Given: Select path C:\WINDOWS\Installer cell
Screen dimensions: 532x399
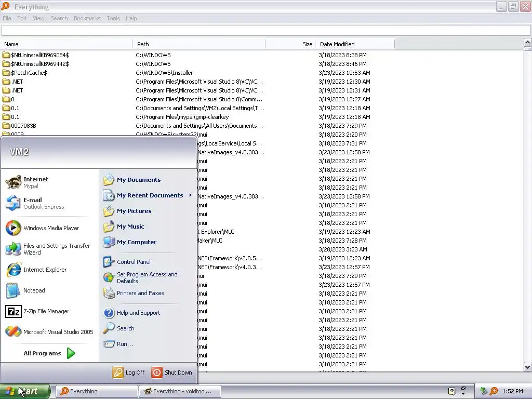Looking at the screenshot, I should [x=164, y=73].
